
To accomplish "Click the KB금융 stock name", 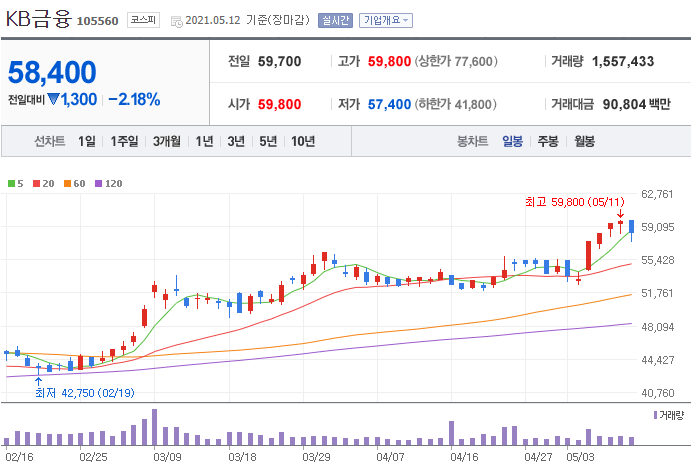I will pos(38,19).
